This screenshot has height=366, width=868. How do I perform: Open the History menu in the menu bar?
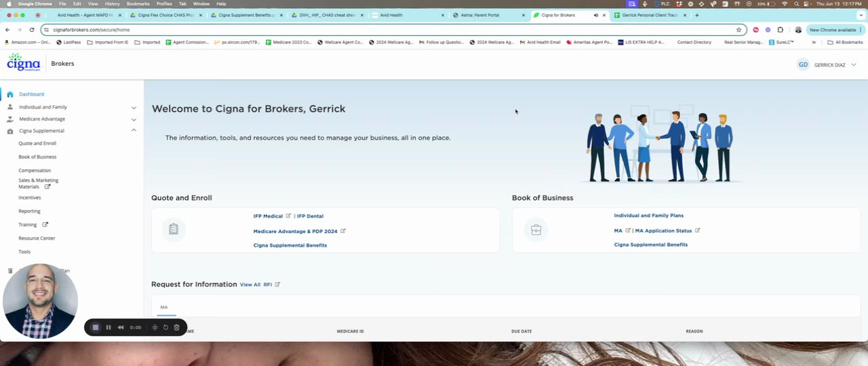click(112, 4)
